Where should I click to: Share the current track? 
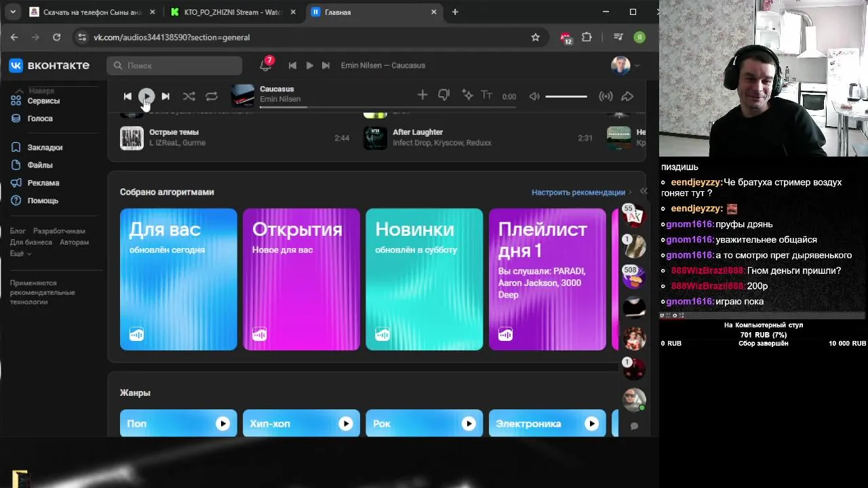click(627, 96)
